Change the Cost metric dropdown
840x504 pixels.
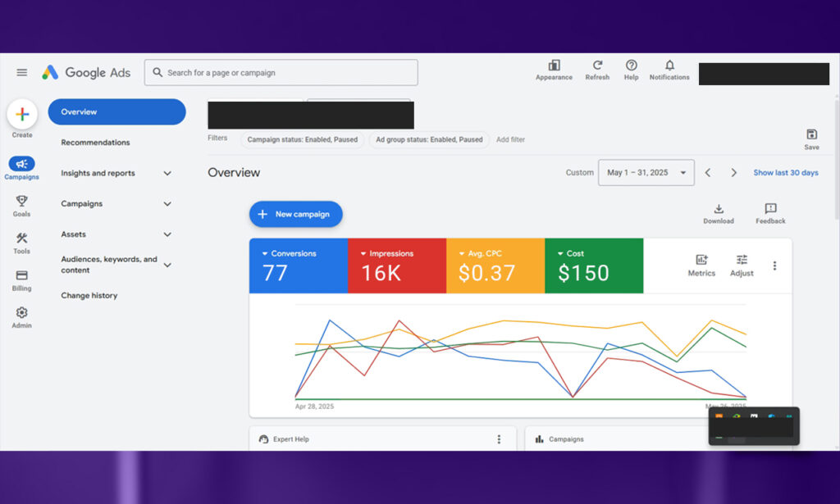click(571, 253)
